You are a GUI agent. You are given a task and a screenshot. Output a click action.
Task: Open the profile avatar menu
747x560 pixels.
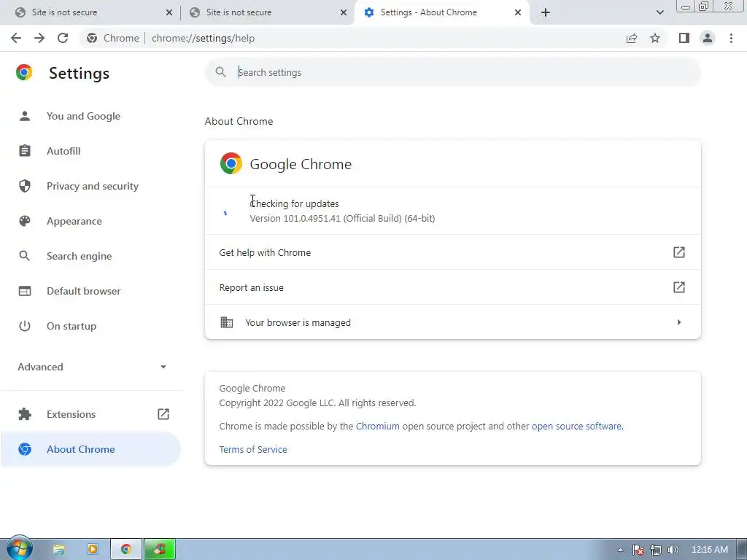(708, 38)
